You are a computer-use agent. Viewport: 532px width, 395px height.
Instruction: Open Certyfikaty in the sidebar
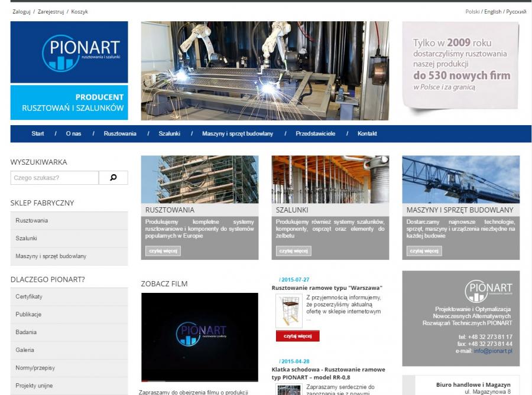69,297
